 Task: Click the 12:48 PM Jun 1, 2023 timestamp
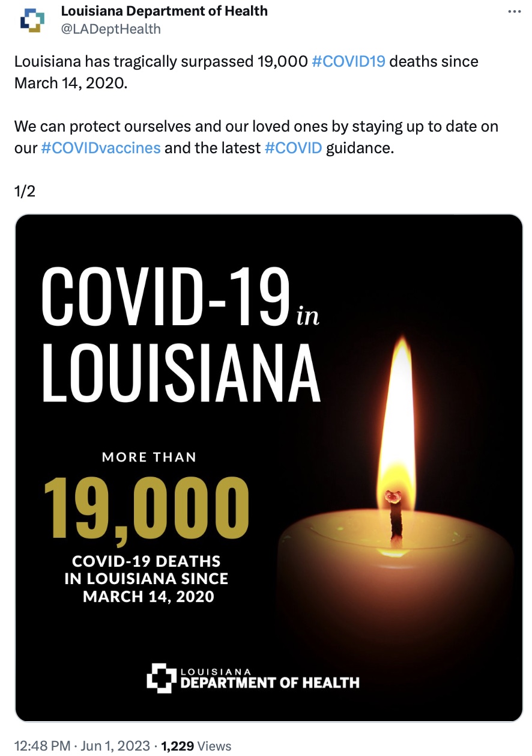click(82, 746)
